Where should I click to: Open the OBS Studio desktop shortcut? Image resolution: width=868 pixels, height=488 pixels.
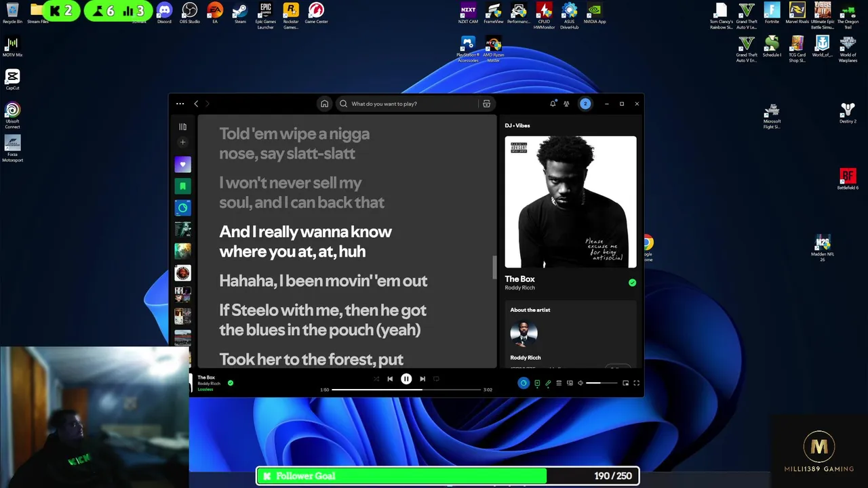(190, 13)
